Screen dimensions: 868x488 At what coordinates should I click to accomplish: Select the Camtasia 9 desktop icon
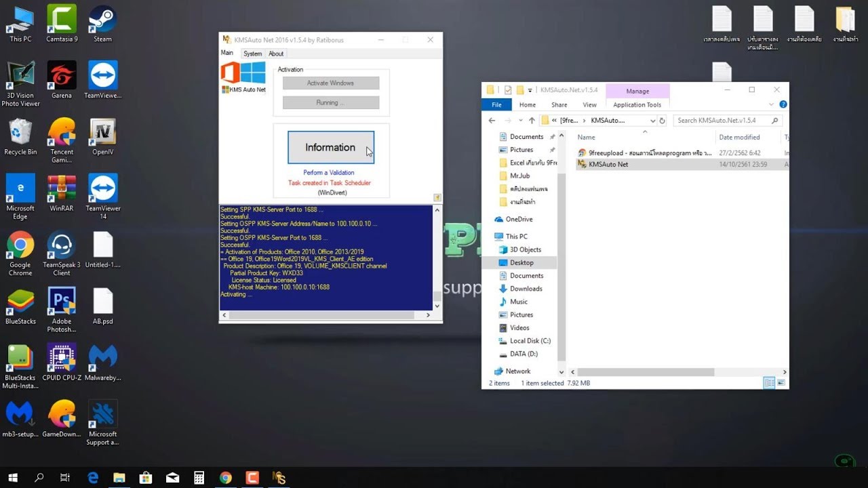62,24
